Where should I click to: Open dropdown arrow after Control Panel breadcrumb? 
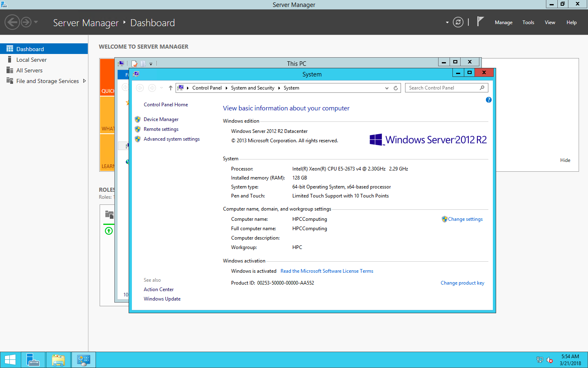point(226,88)
